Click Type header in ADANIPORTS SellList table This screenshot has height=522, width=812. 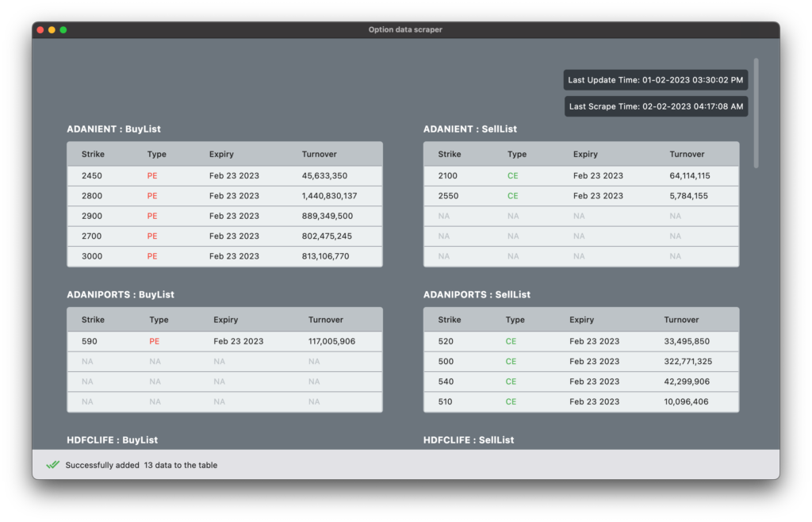515,320
